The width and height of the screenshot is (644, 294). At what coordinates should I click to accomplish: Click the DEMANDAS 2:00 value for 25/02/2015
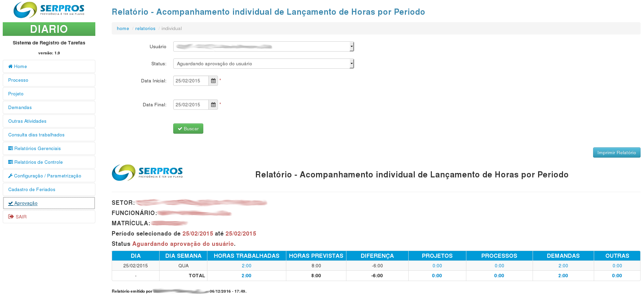563,266
